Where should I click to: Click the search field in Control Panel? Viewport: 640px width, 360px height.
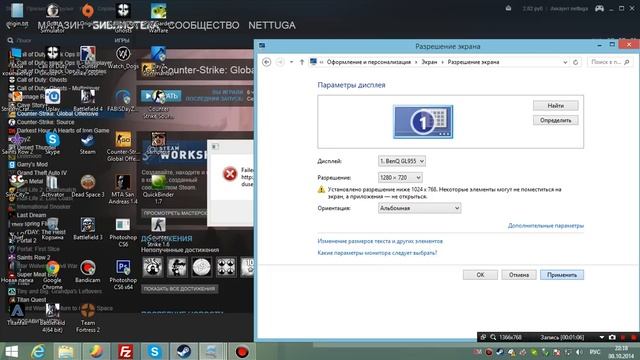[x=610, y=62]
